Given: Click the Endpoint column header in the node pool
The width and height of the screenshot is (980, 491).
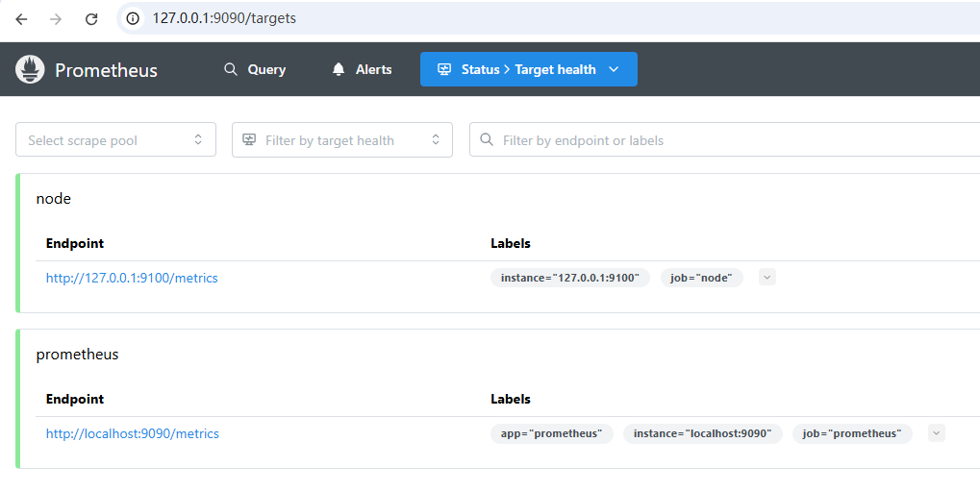Looking at the screenshot, I should [75, 244].
